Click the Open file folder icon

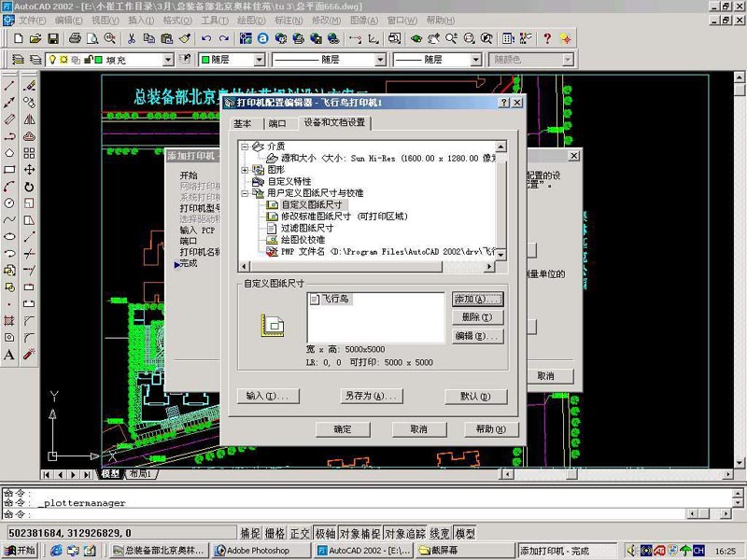(35, 38)
